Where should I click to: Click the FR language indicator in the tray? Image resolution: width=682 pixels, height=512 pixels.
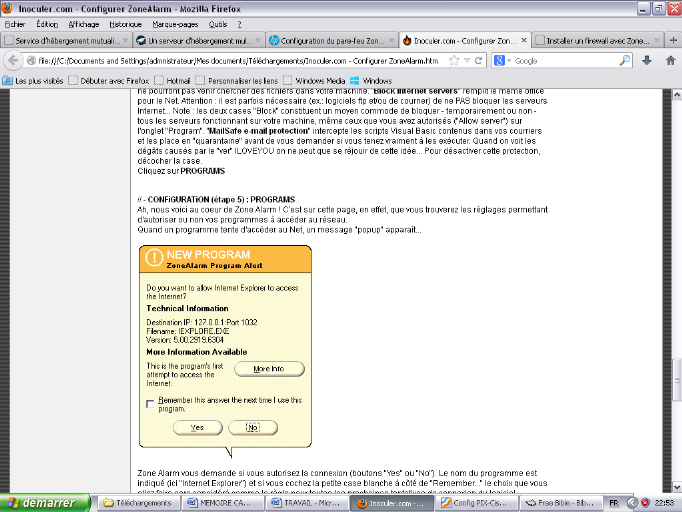tap(614, 503)
